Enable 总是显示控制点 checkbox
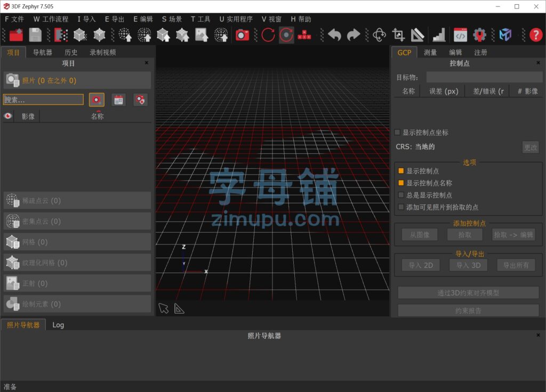Image resolution: width=546 pixels, height=392 pixels. (401, 195)
